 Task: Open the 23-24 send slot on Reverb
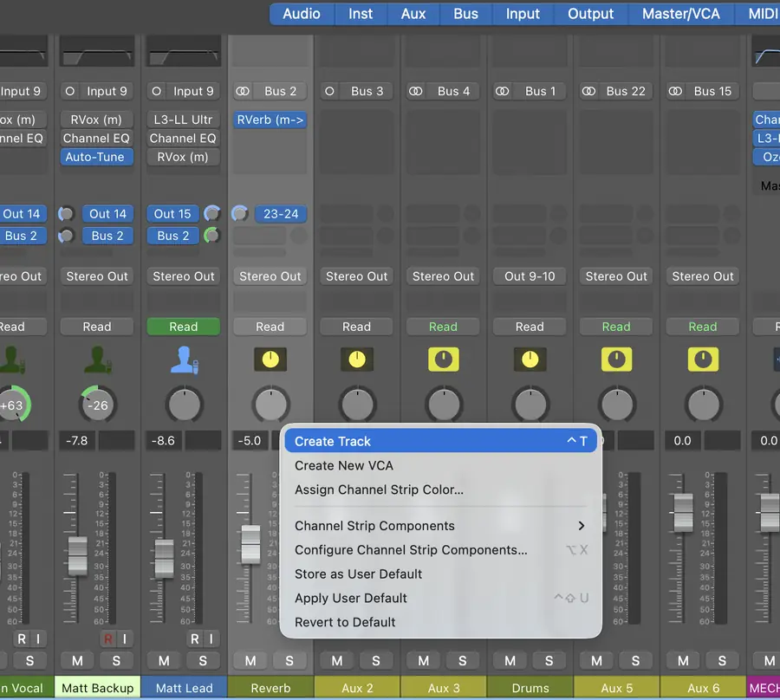click(x=281, y=214)
